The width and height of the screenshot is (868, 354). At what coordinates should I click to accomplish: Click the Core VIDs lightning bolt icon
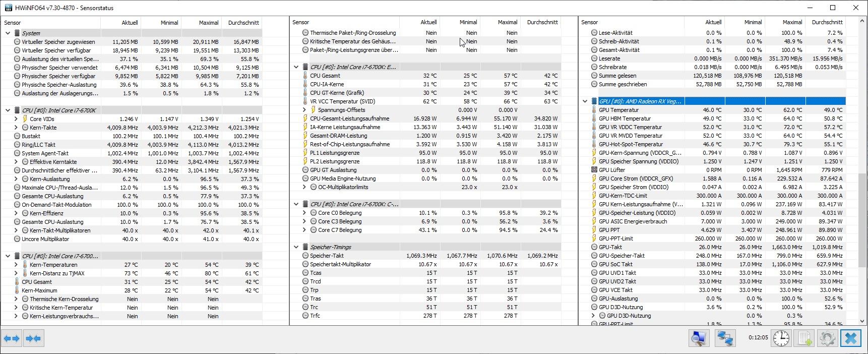tap(25, 119)
